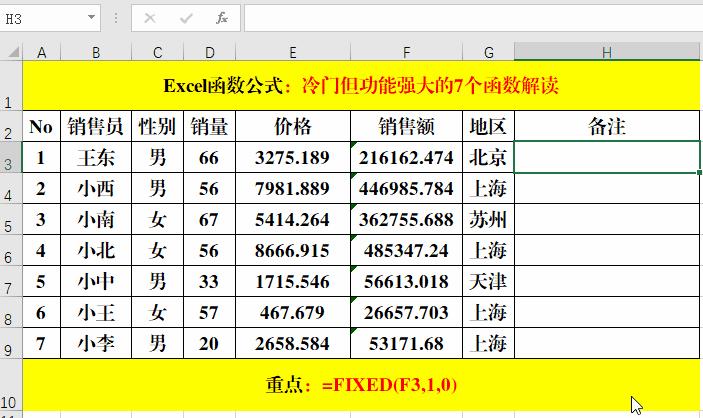Select column A header

(42, 52)
